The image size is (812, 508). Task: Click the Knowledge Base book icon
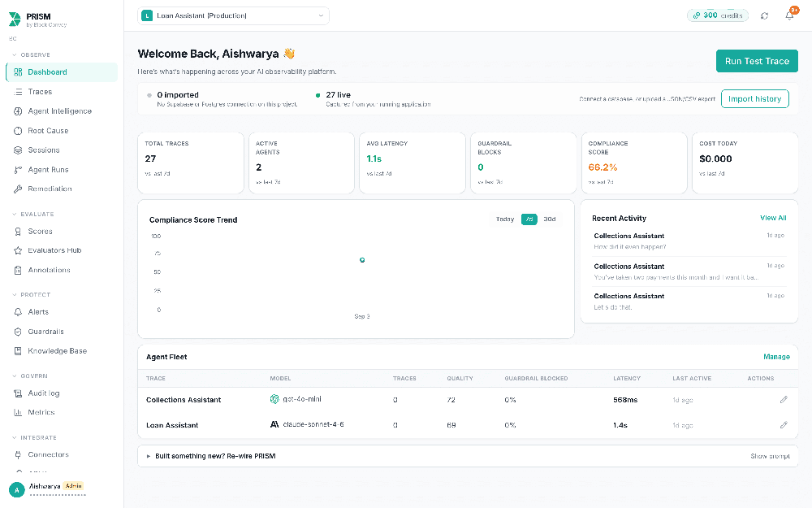pos(18,351)
